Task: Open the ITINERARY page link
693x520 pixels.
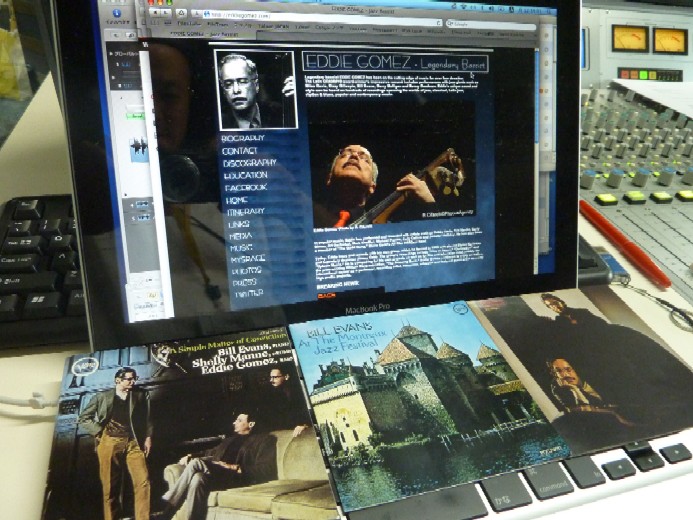Action: click(x=246, y=212)
